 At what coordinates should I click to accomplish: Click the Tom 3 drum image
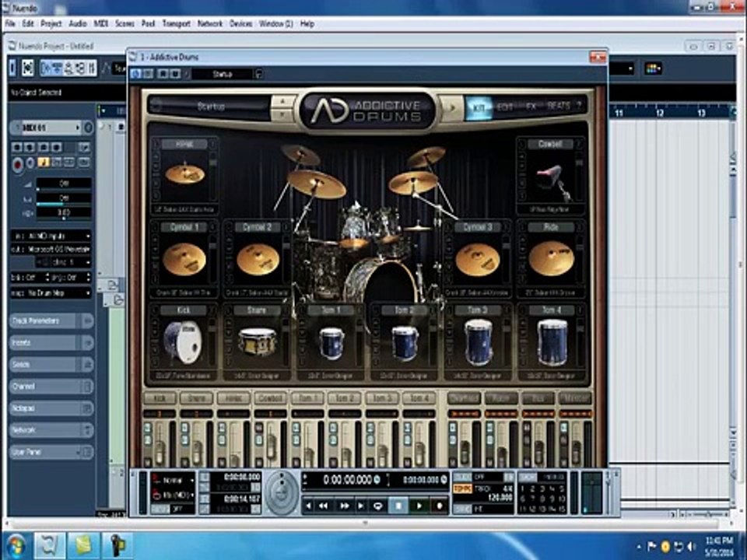(x=478, y=341)
